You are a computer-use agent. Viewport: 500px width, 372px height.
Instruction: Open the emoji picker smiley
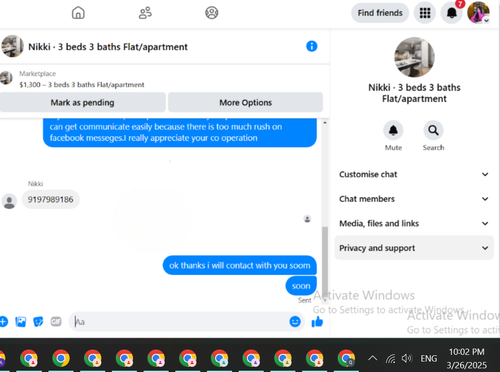tap(295, 322)
